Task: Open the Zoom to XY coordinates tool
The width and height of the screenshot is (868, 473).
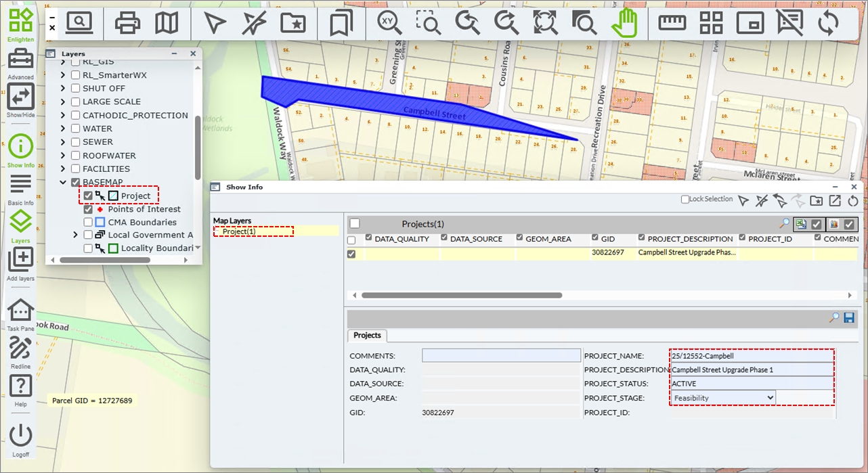Action: (389, 23)
